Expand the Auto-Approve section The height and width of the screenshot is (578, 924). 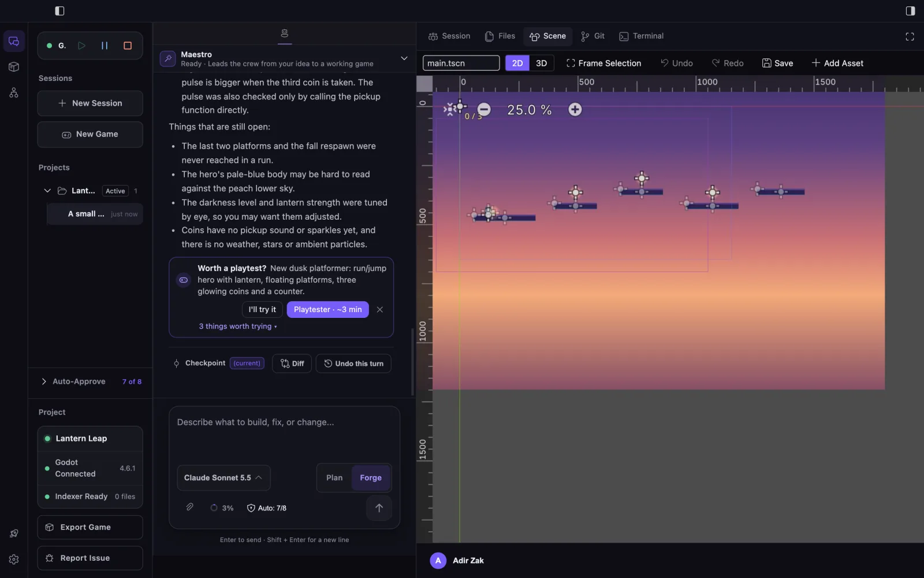[44, 381]
